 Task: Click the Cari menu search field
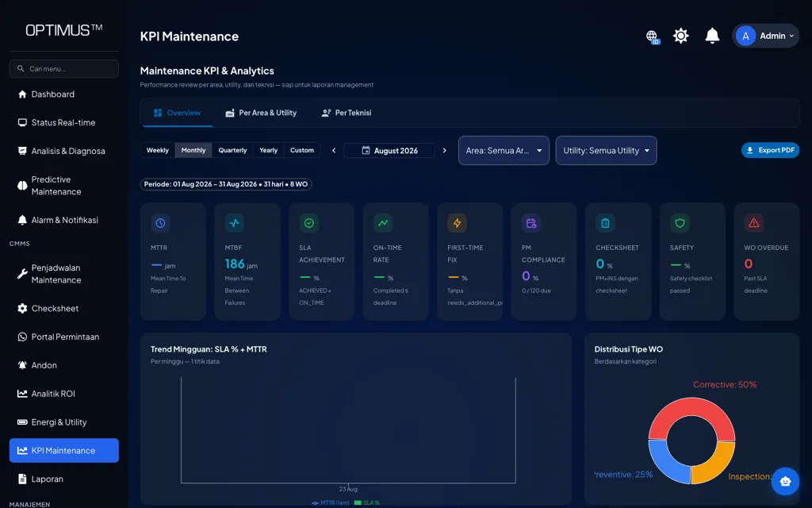pos(63,68)
